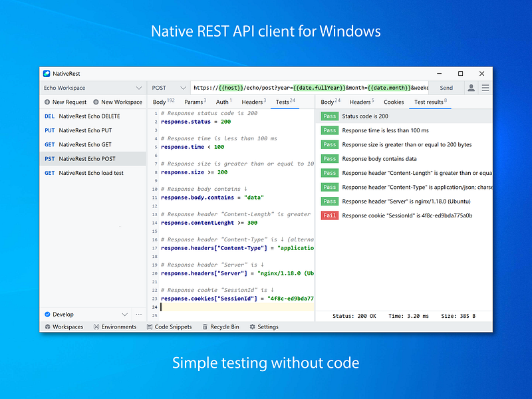Screen dimensions: 532x399
Task: Click the plus icon beside New Workspace
Action: 96,102
